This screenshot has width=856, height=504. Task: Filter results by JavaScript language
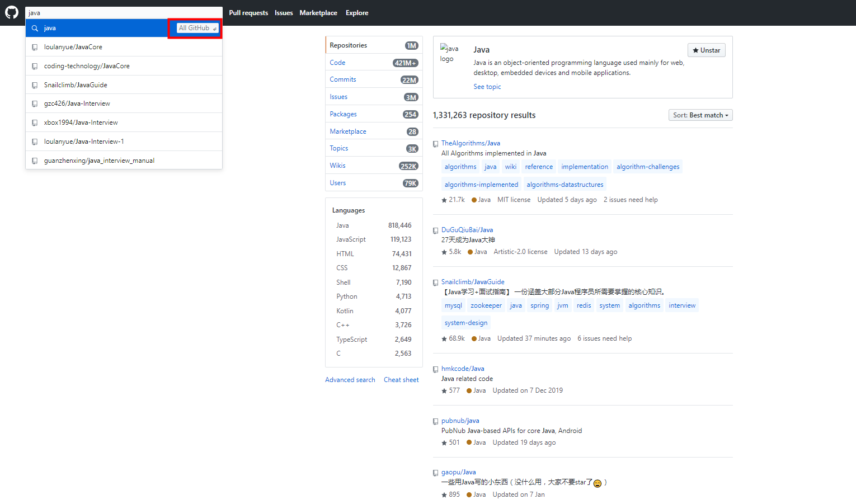click(x=374, y=239)
